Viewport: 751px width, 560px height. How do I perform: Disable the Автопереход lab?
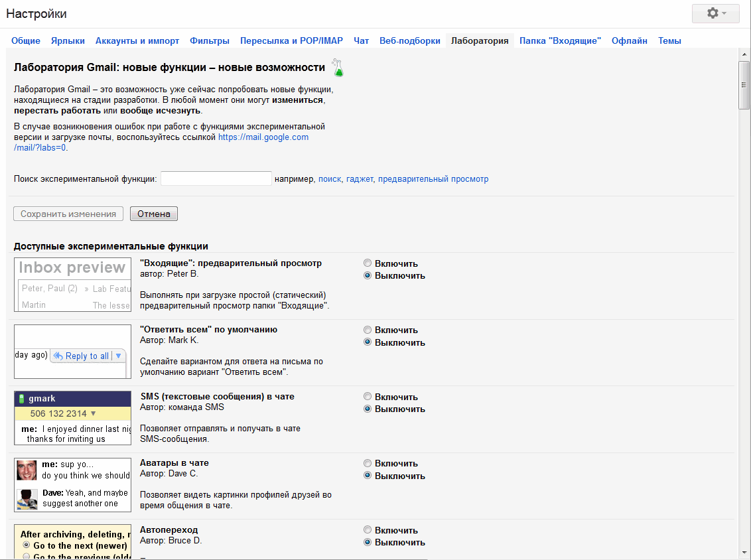click(x=368, y=542)
